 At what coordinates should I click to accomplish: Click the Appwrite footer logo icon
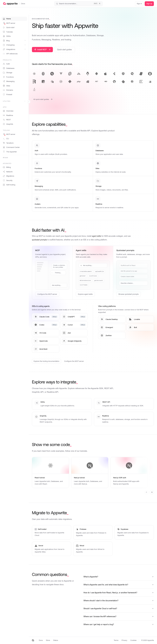coord(33,640)
